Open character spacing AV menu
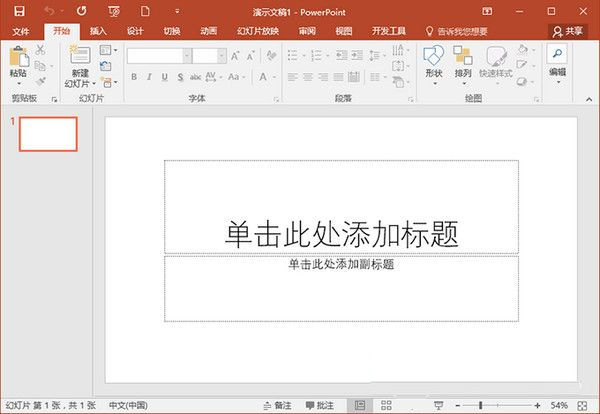Viewport: 600px width, 414px height. (214, 77)
